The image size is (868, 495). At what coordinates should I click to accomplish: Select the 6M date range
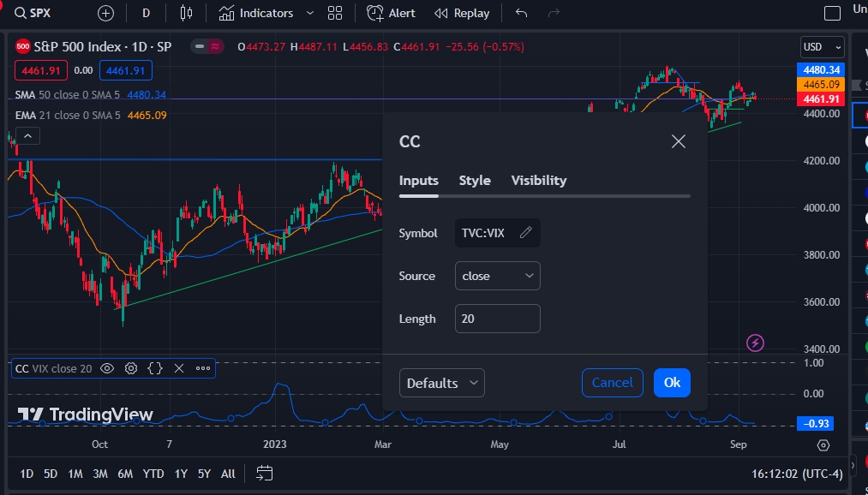[x=125, y=474]
